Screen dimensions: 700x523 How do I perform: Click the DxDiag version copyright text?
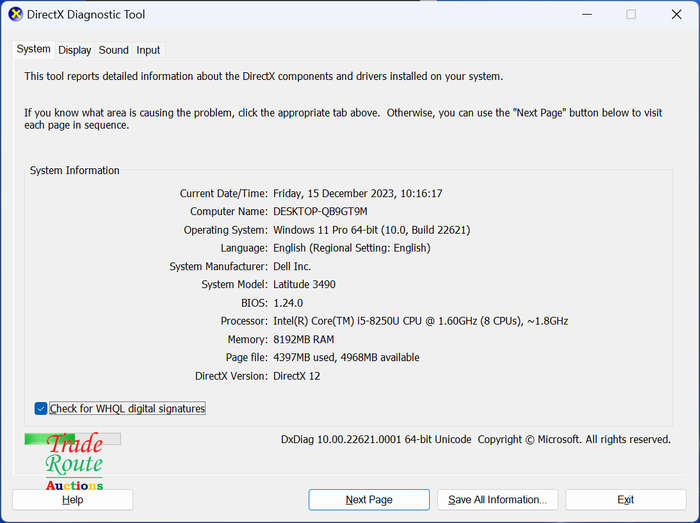475,440
